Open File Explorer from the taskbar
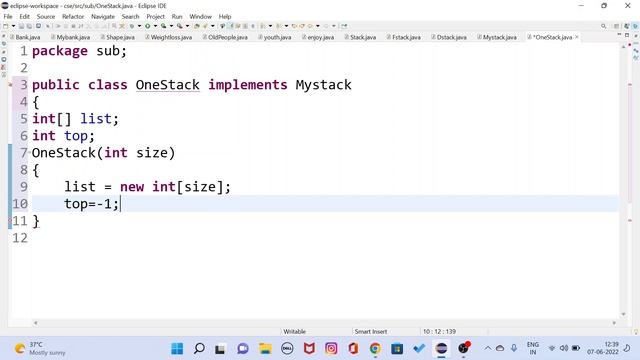Screen dimensions: 640x360 [265, 349]
